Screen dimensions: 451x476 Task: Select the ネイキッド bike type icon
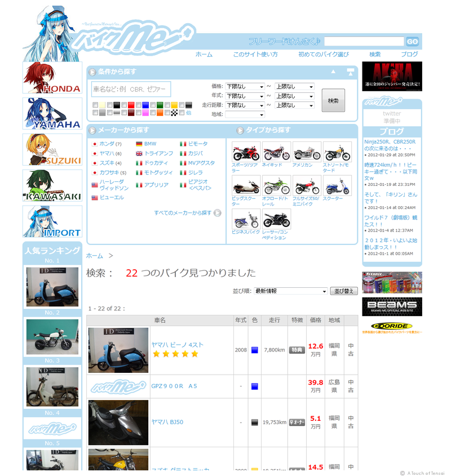click(x=277, y=152)
